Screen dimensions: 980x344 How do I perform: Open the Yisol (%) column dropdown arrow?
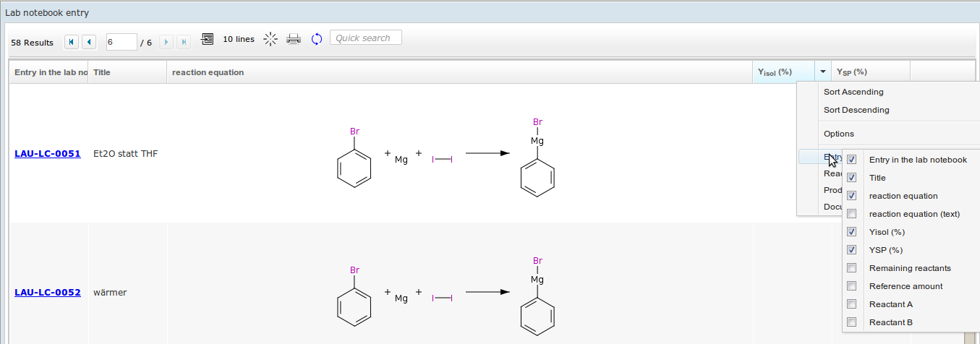[x=822, y=72]
